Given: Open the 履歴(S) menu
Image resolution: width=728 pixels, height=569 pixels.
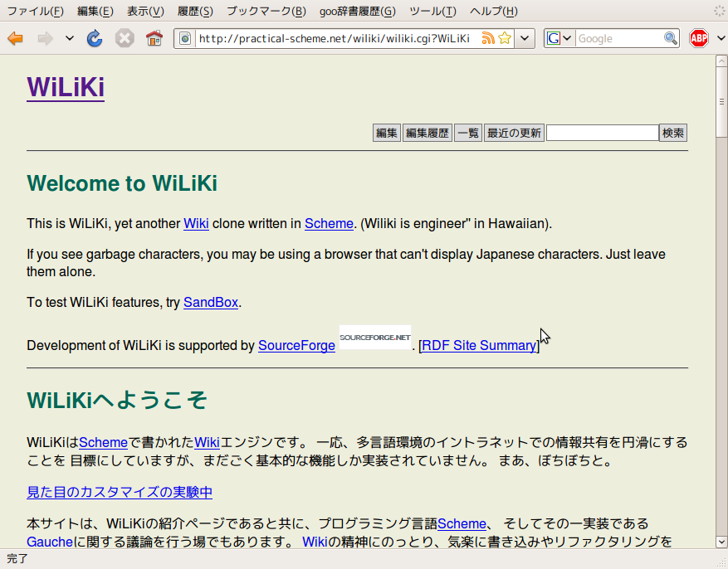Looking at the screenshot, I should point(195,11).
